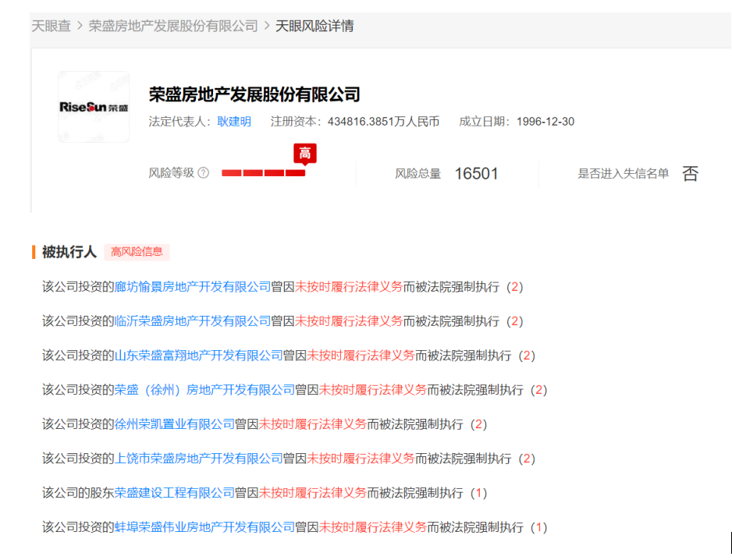Click 未按时履行法律义务 in the 荣盛建设工程 row
732x560 pixels.
(313, 493)
